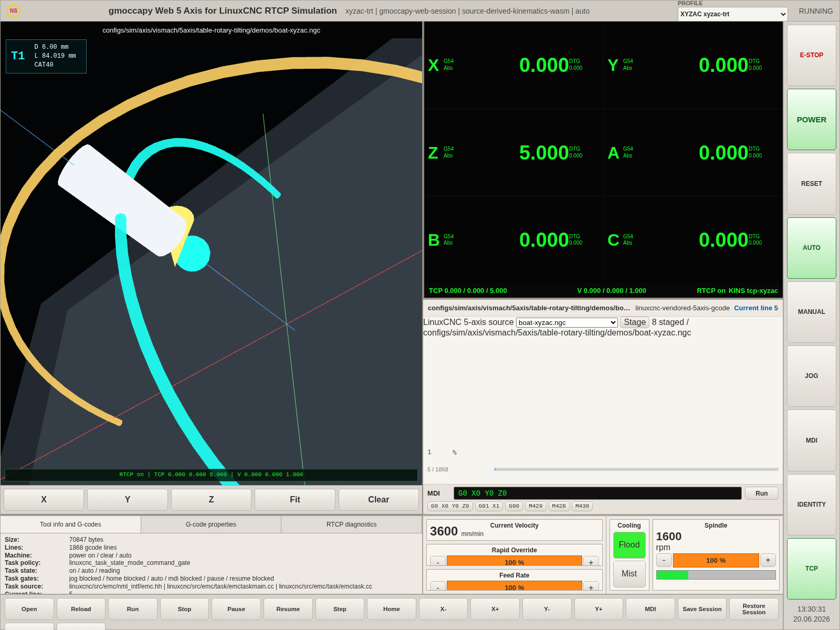The width and height of the screenshot is (840, 630).
Task: Click the T1 tool info badge
Action: pyautogui.click(x=46, y=56)
